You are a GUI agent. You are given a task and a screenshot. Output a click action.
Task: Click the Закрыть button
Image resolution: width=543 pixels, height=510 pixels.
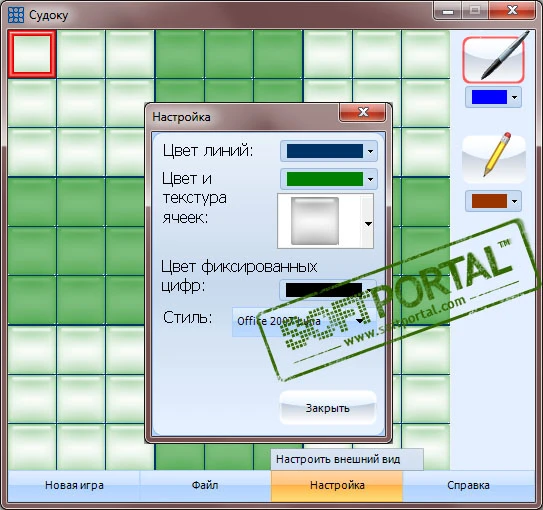click(328, 408)
